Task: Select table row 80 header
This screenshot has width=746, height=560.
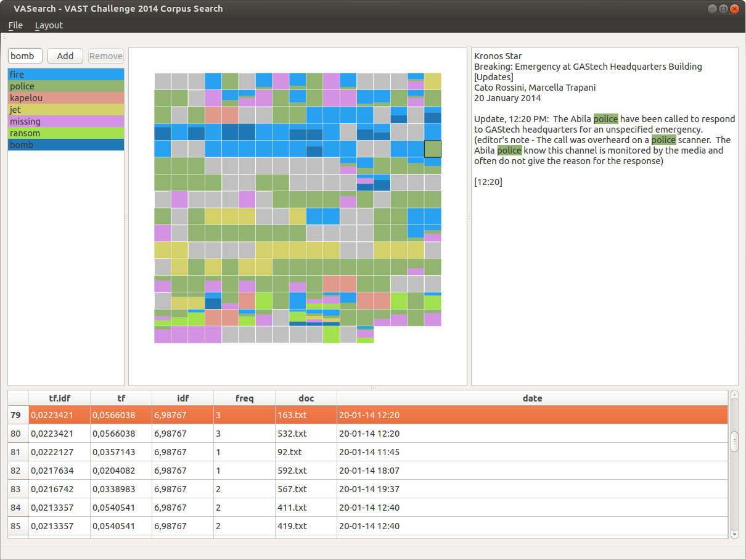Action: (x=18, y=434)
